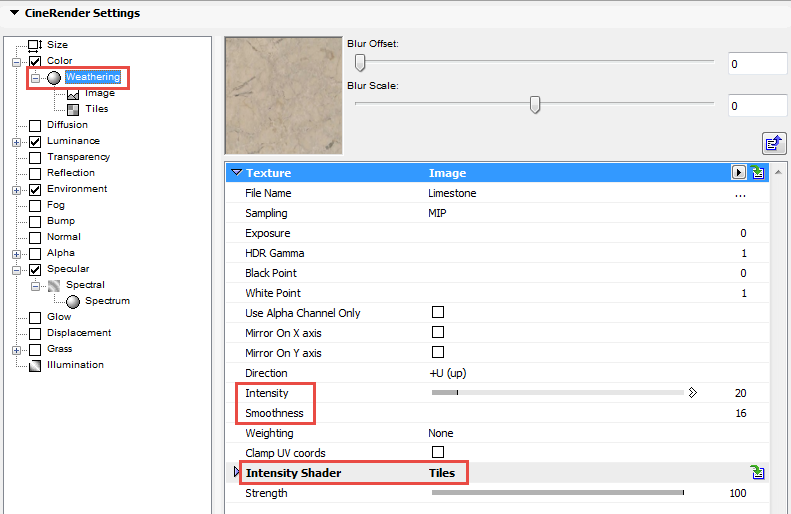This screenshot has width=791, height=514.
Task: Enable the Grass channel checkbox
Action: [35, 350]
